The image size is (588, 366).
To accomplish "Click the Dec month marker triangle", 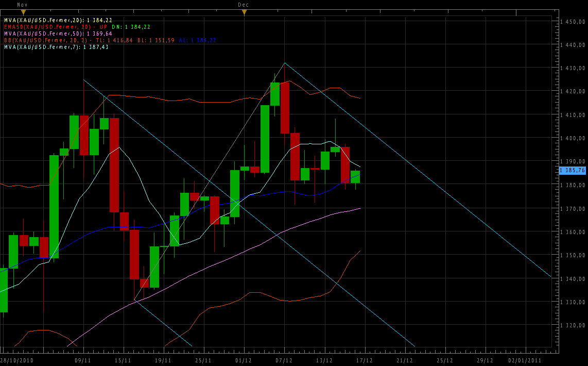I will pos(244,12).
